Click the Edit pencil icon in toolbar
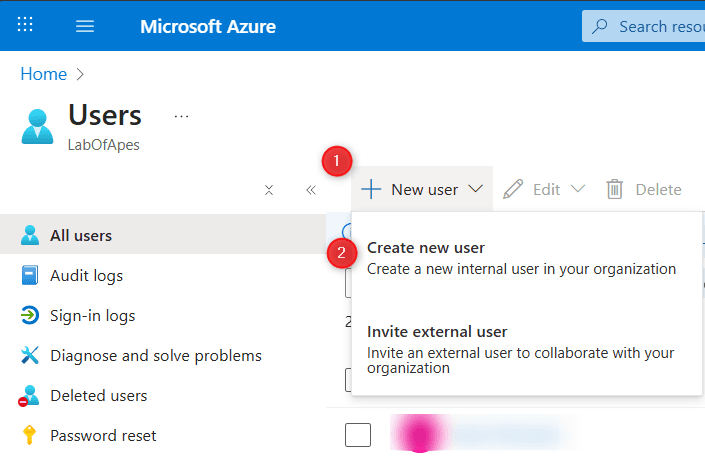This screenshot has width=705, height=459. 513,189
